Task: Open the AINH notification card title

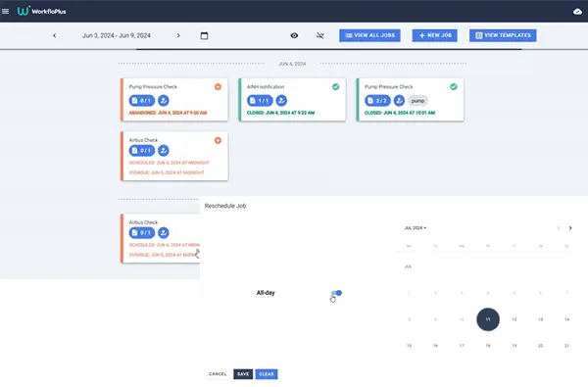Action: 266,86
